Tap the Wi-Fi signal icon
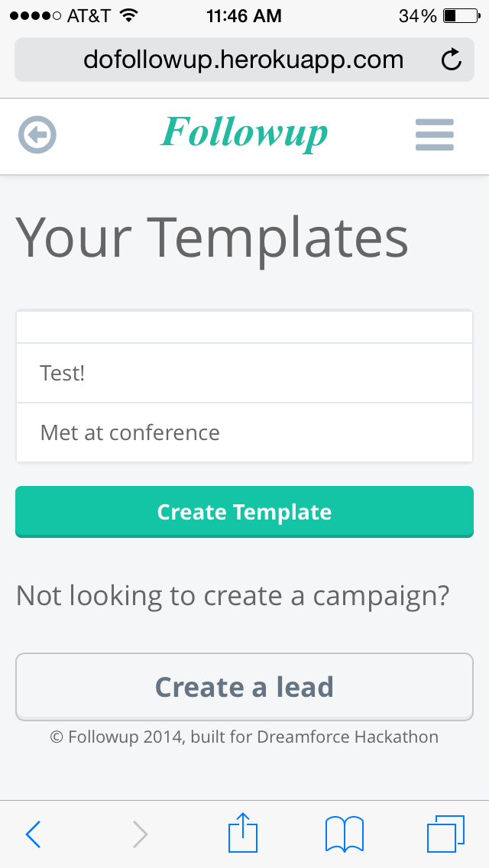The height and width of the screenshot is (868, 489). click(128, 15)
